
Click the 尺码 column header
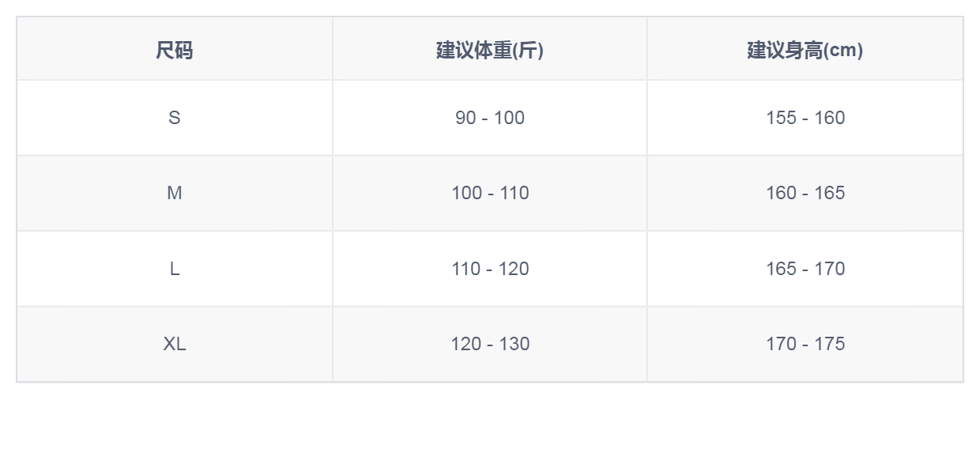174,51
